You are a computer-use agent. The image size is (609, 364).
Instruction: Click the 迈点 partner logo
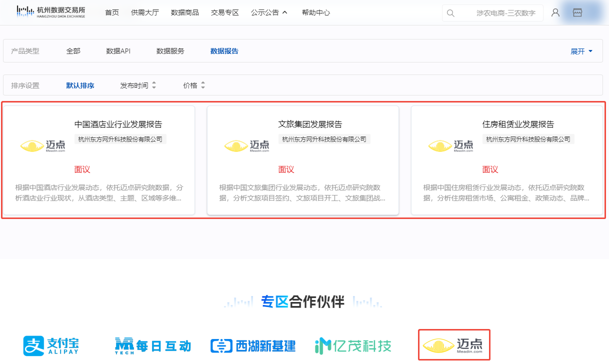tap(453, 344)
